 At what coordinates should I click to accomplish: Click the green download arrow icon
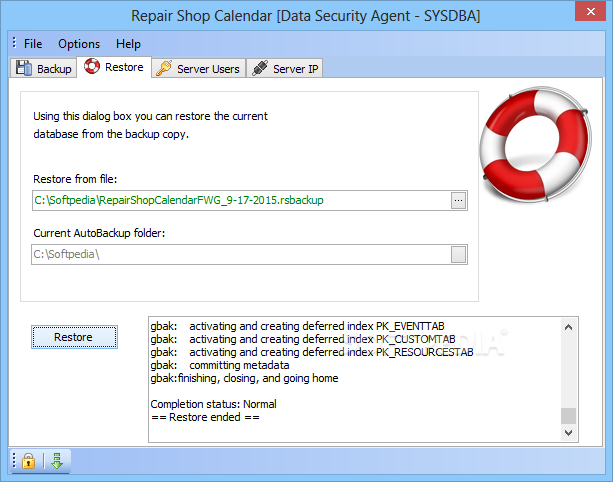pyautogui.click(x=57, y=460)
